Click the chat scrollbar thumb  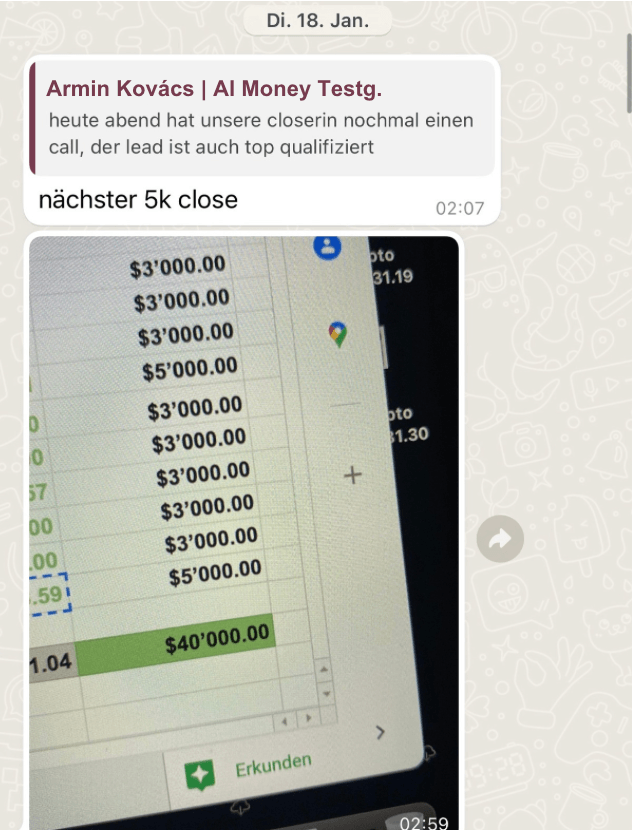[x=629, y=73]
